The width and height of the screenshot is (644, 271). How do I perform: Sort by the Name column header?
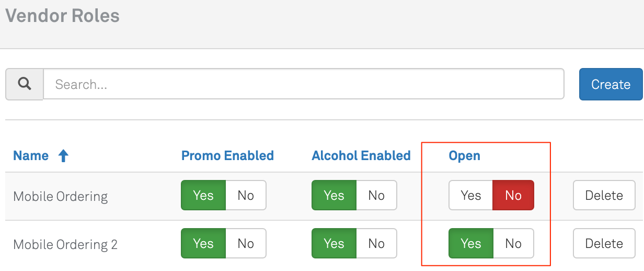[x=31, y=156]
